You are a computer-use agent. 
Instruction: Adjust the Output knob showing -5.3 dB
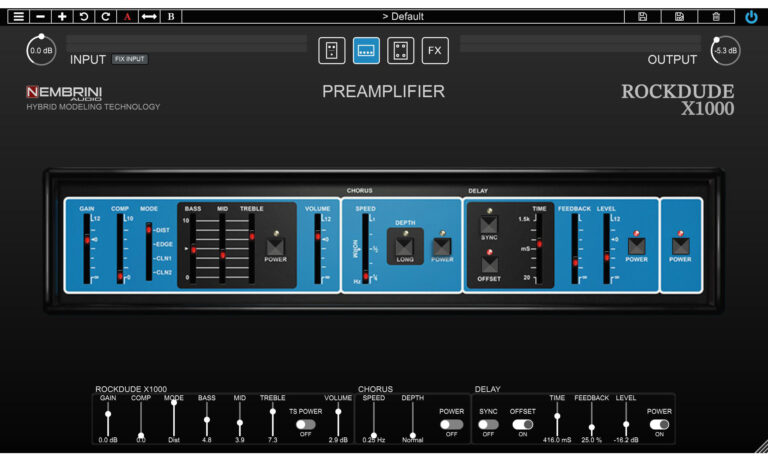click(x=725, y=50)
